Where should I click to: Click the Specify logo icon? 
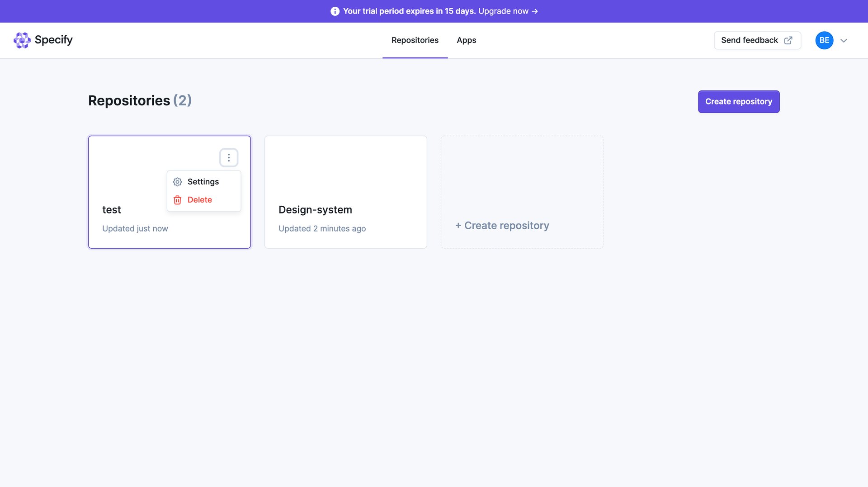click(x=22, y=40)
